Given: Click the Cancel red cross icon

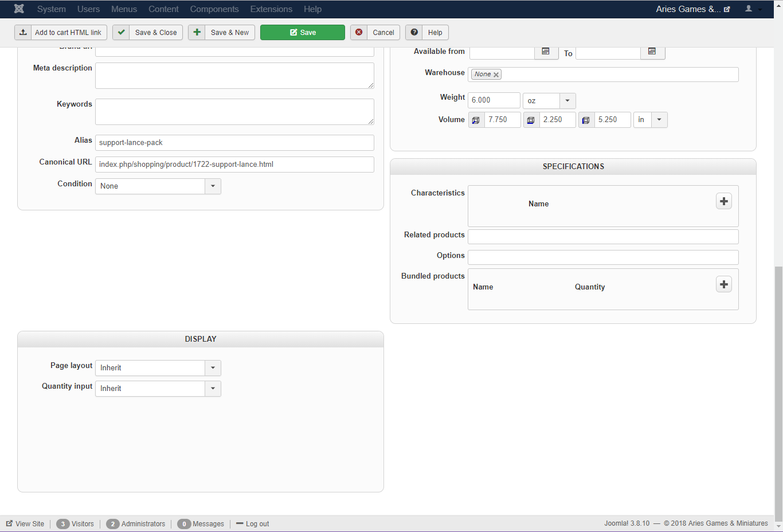Looking at the screenshot, I should 359,33.
